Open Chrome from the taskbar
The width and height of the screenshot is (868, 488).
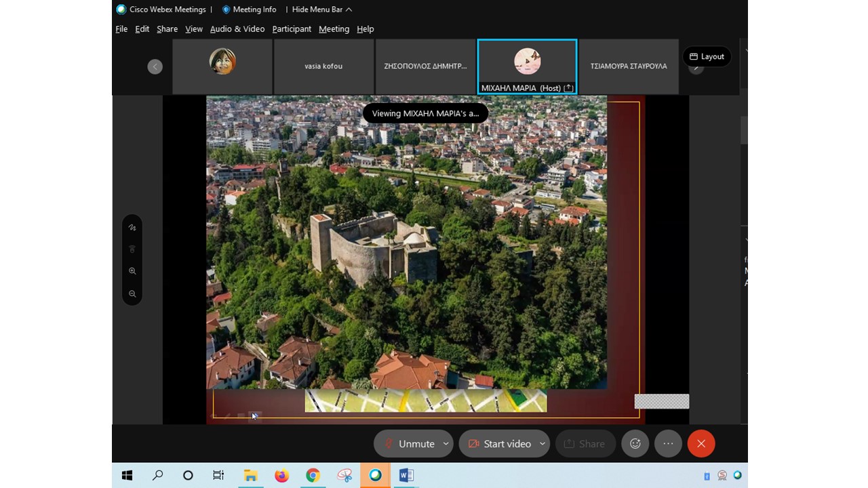[x=313, y=475]
